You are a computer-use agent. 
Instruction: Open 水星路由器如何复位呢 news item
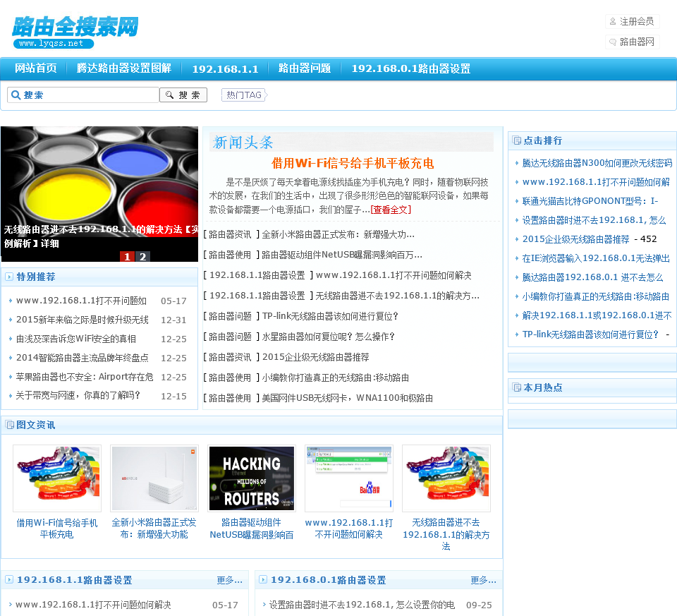point(328,337)
